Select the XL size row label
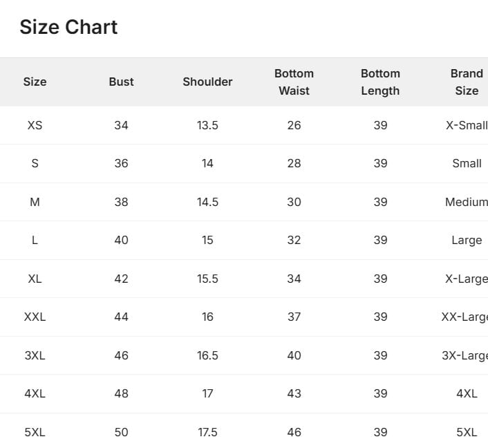 coord(35,279)
